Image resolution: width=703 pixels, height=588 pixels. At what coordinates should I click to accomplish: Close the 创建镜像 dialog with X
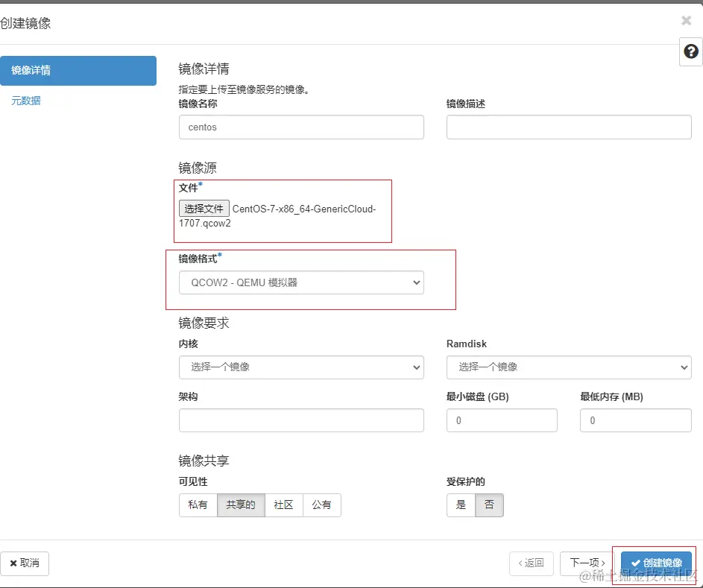(686, 20)
